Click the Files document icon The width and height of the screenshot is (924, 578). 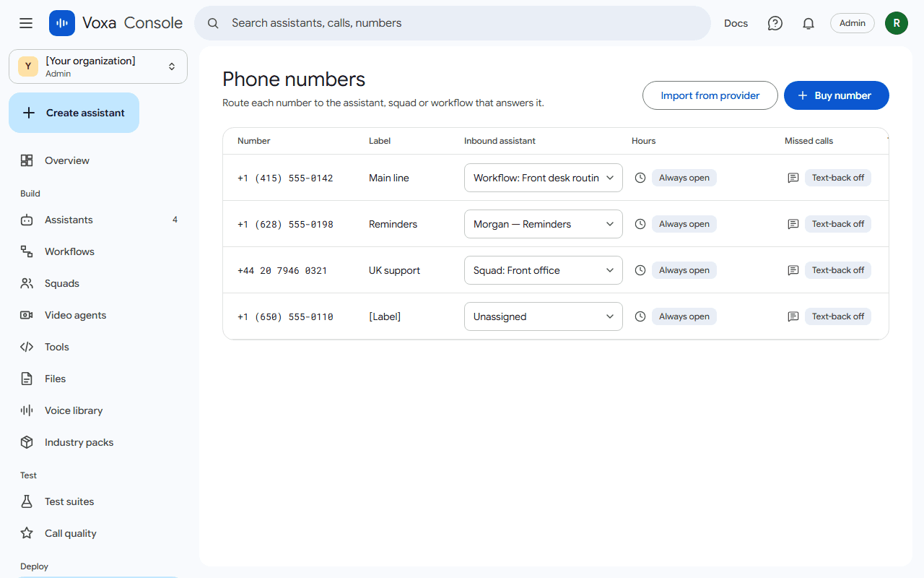[x=27, y=379]
